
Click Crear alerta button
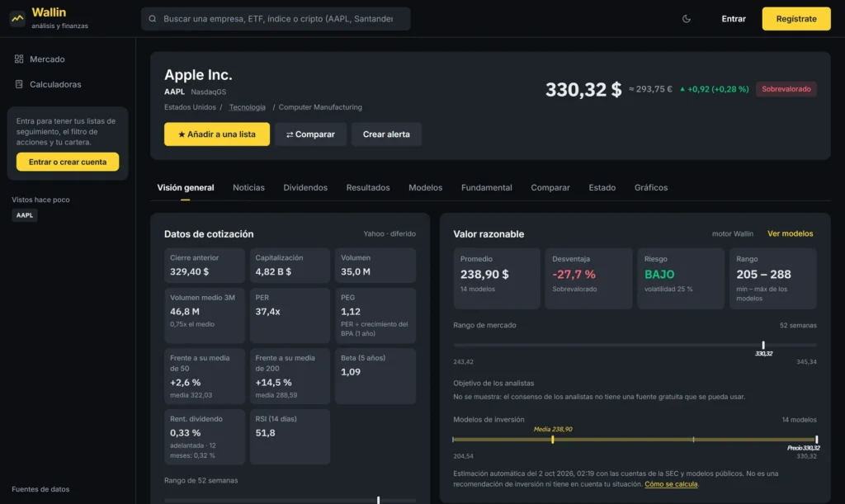(x=386, y=134)
